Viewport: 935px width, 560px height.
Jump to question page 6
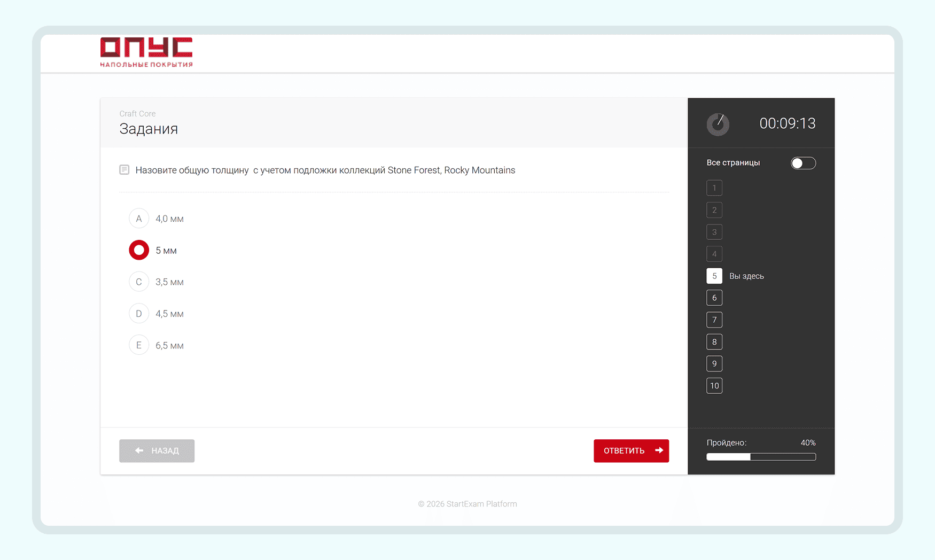tap(714, 298)
